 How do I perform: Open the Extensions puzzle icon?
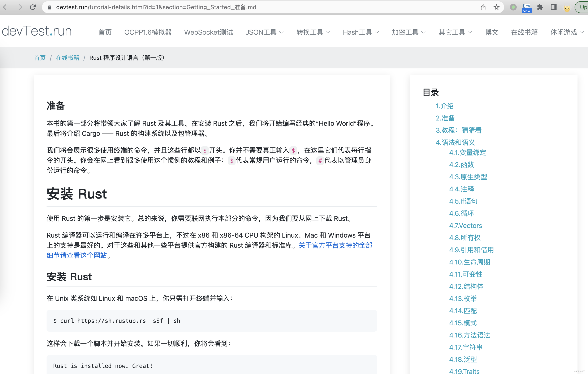540,7
